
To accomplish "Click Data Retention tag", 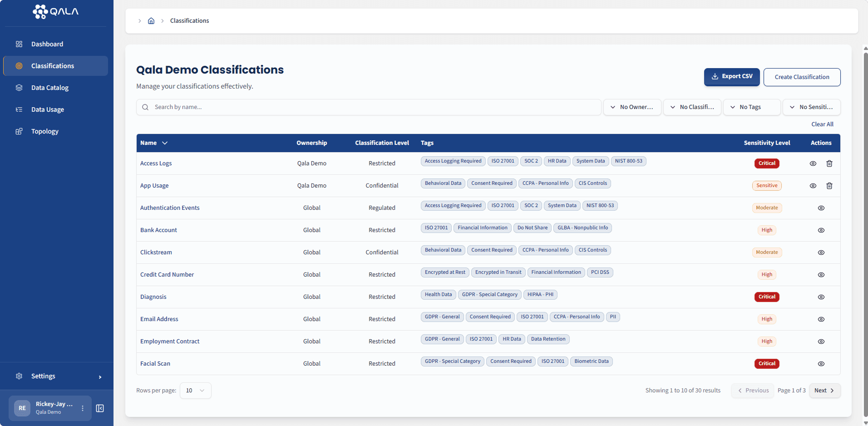I will tap(548, 339).
